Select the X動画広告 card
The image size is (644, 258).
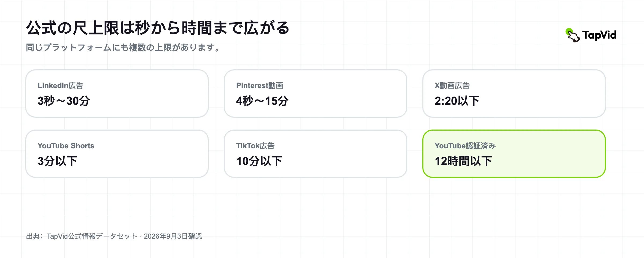click(x=514, y=94)
